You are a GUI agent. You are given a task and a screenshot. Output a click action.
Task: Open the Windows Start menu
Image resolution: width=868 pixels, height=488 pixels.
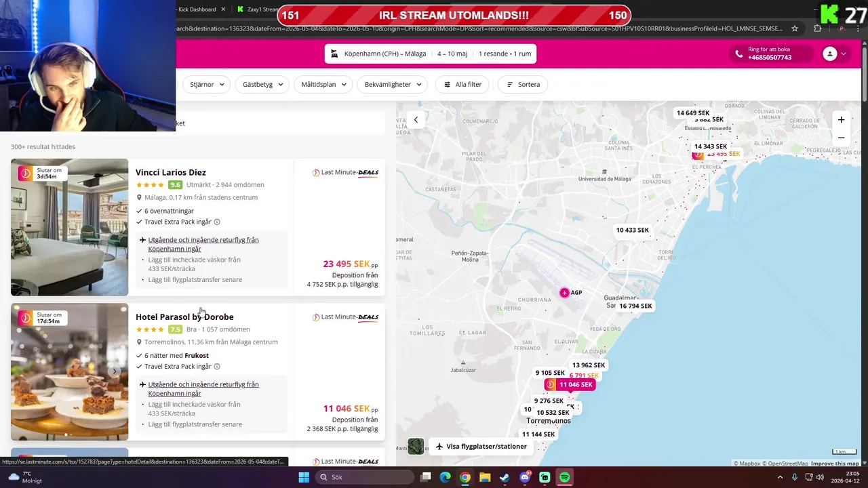tap(304, 477)
